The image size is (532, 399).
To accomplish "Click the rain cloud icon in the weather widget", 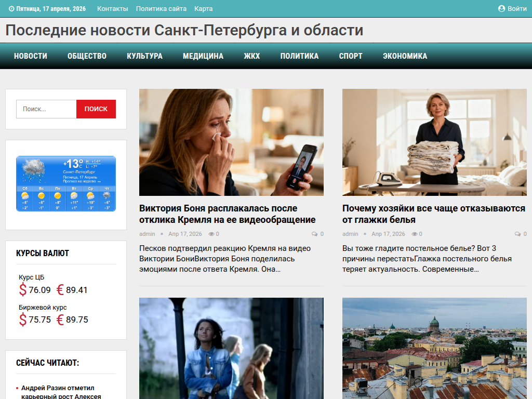I will [33, 169].
